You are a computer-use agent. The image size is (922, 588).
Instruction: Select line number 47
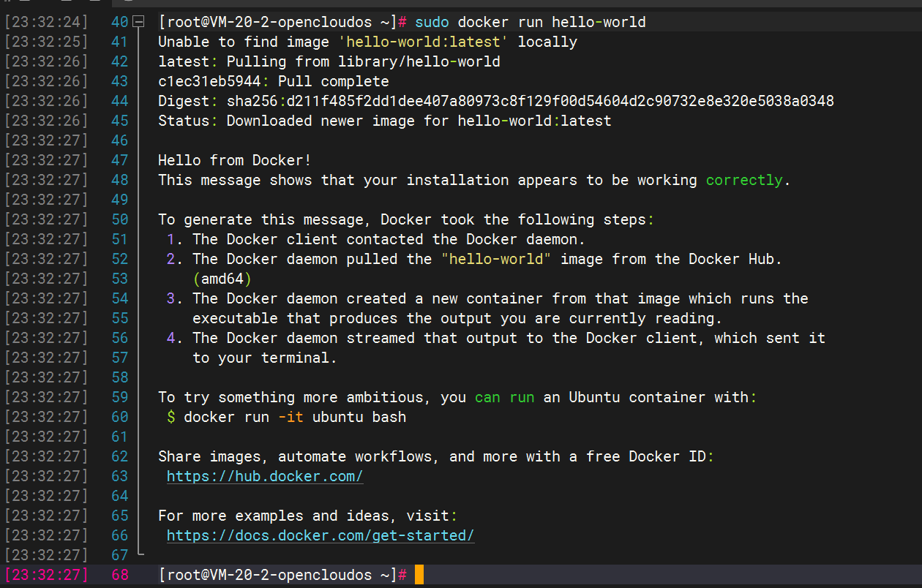tap(119, 160)
